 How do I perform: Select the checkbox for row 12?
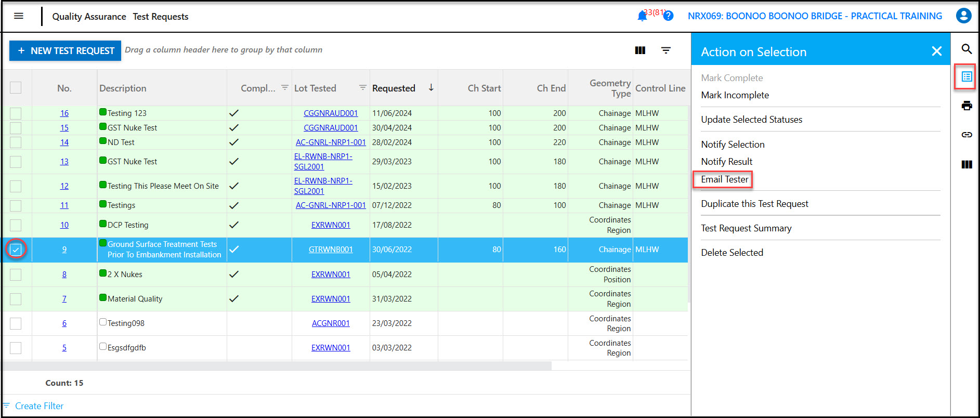pyautogui.click(x=16, y=186)
